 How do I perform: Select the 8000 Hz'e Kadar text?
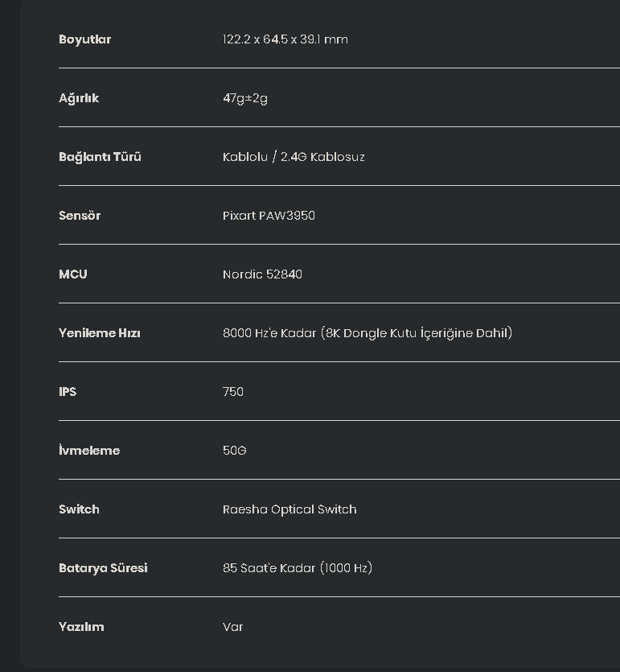coord(269,333)
